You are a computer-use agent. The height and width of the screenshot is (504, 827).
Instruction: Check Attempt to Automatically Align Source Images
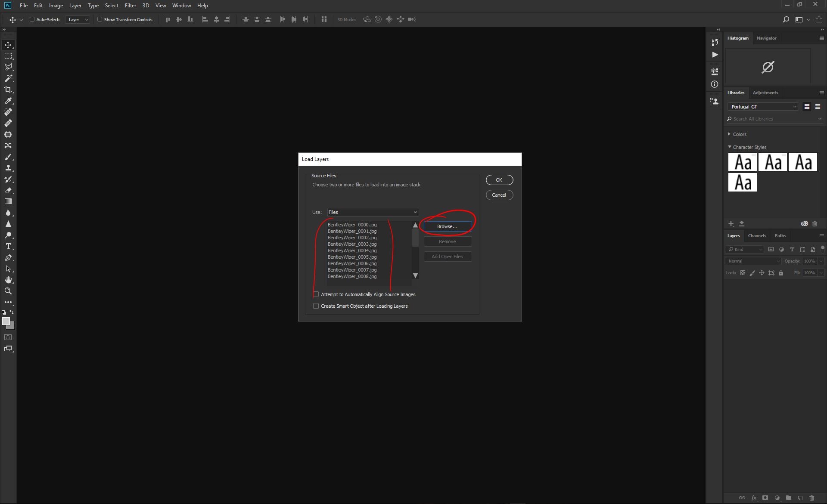(316, 294)
